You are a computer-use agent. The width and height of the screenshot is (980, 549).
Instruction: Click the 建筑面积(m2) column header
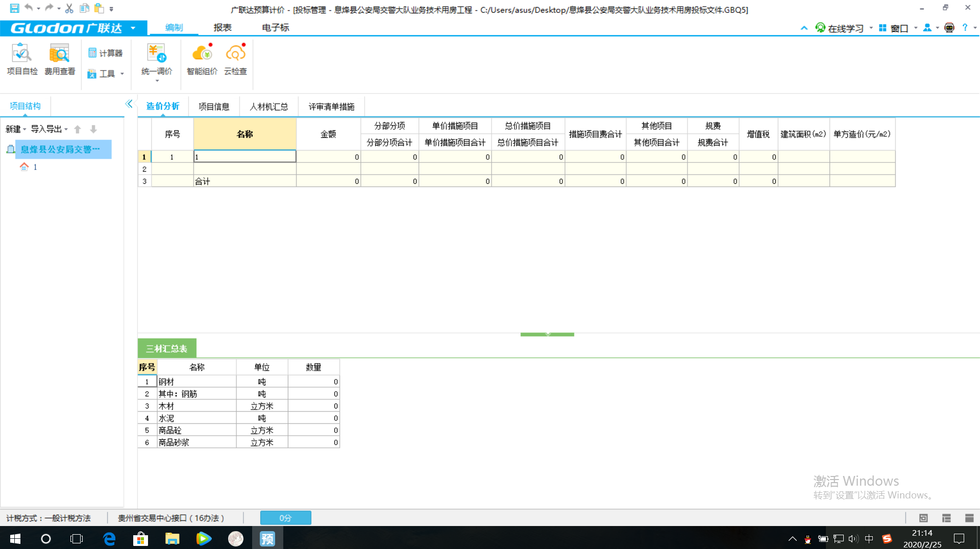click(x=803, y=134)
